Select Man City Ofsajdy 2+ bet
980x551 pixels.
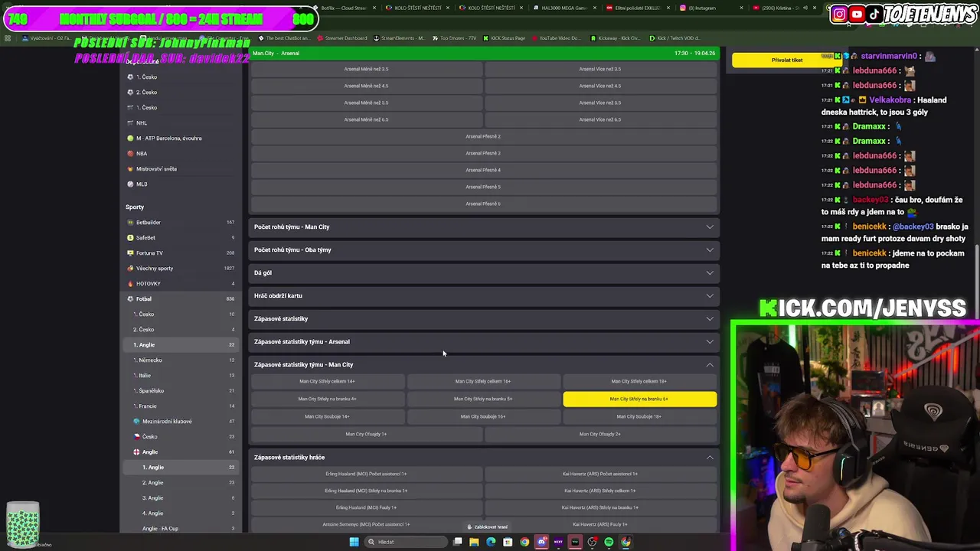coord(600,434)
